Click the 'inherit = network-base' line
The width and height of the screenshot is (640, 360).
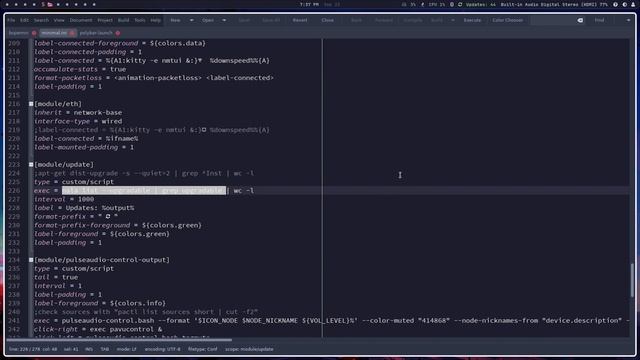click(78, 113)
